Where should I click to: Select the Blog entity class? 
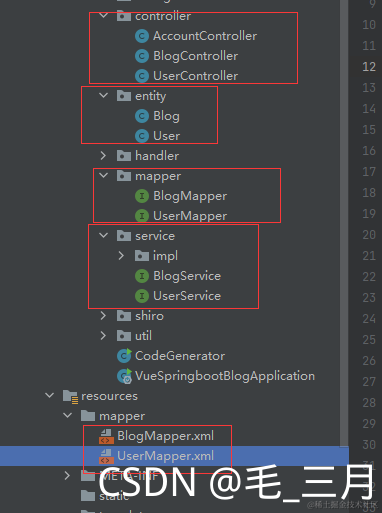click(166, 116)
